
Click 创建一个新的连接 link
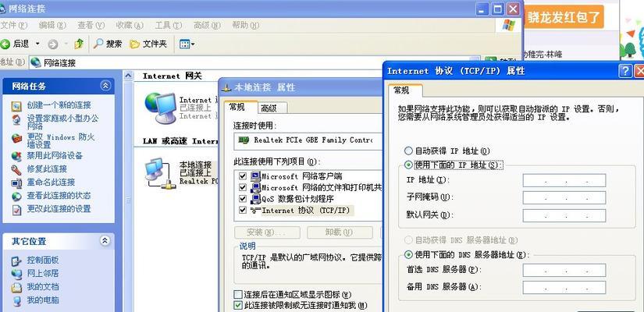click(x=59, y=105)
